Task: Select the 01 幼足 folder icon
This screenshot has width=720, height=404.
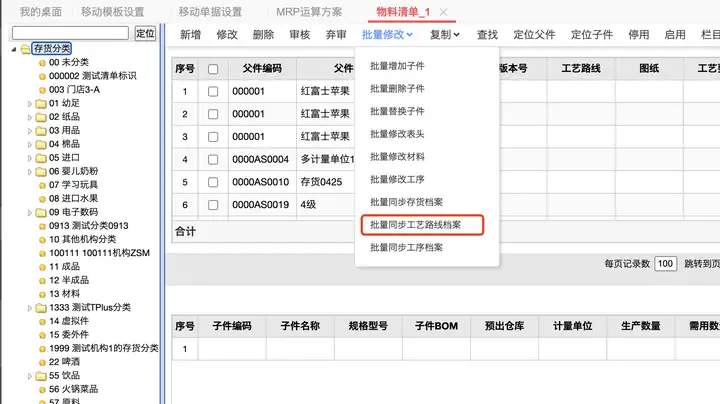Action: point(41,104)
